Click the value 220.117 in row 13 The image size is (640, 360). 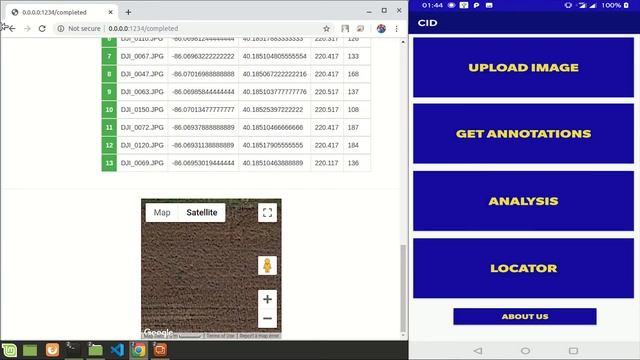coord(327,163)
